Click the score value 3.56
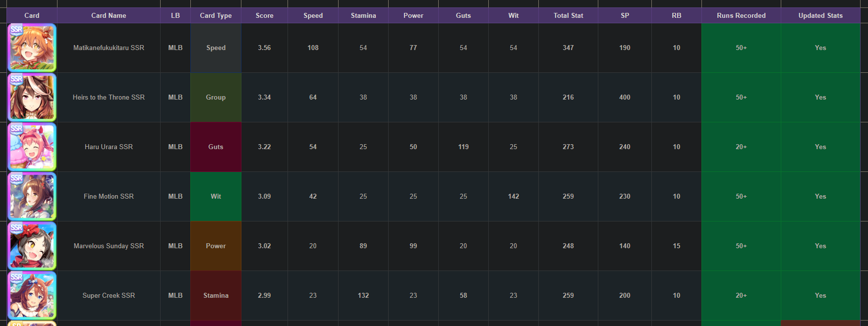868x326 pixels. [264, 48]
